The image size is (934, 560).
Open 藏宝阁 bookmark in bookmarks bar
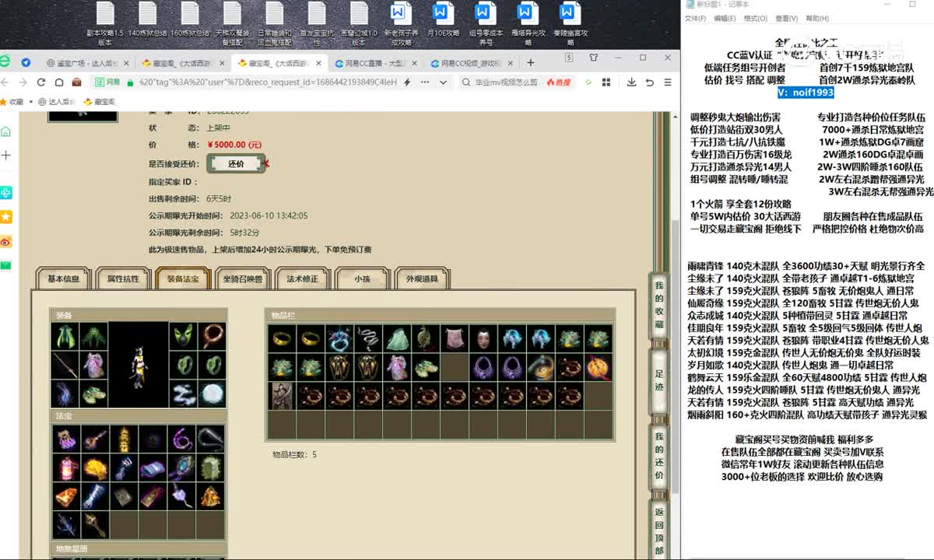pyautogui.click(x=99, y=101)
